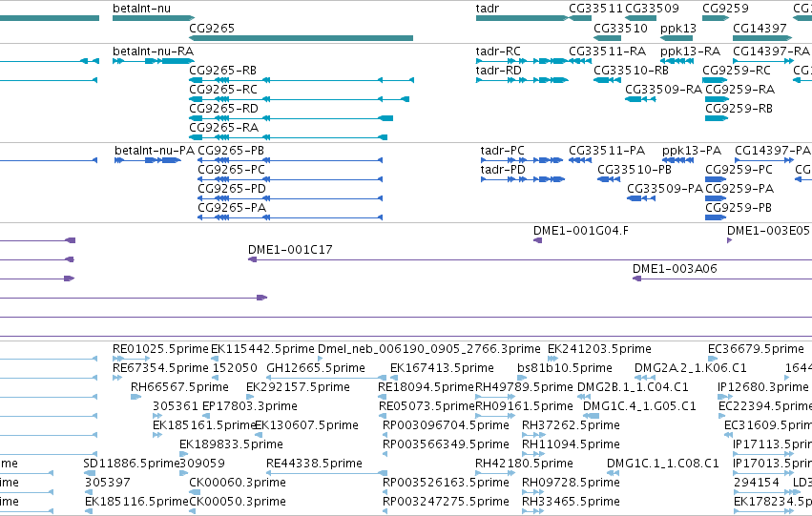The width and height of the screenshot is (812, 516).
Task: Click the CG9259 gene label
Action: click(x=725, y=9)
